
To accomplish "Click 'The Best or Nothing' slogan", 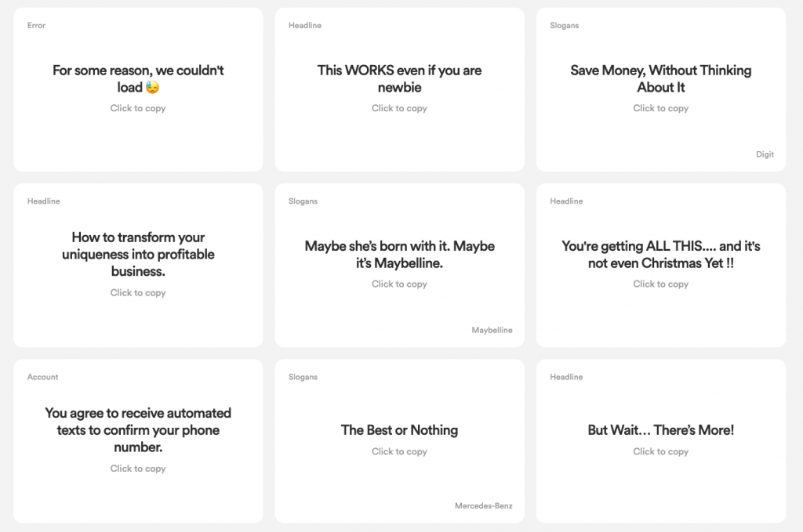I will tap(399, 430).
